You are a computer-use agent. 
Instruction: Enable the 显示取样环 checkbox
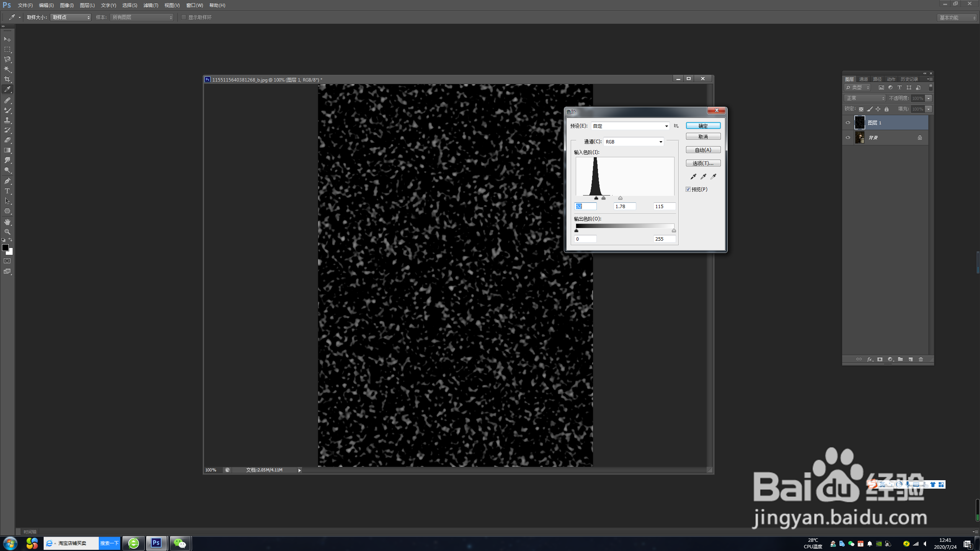(184, 17)
